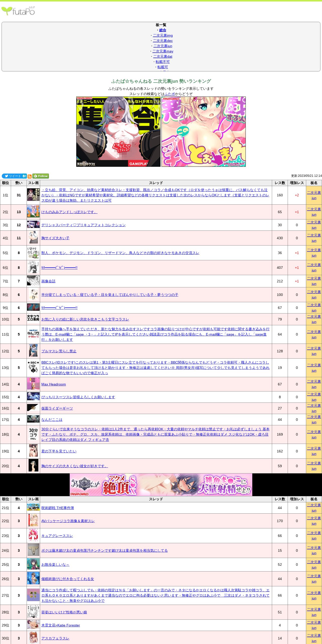322x644 pixels.
Task: Open the 木需文花=Katie Forester thread
Action: [61, 625]
